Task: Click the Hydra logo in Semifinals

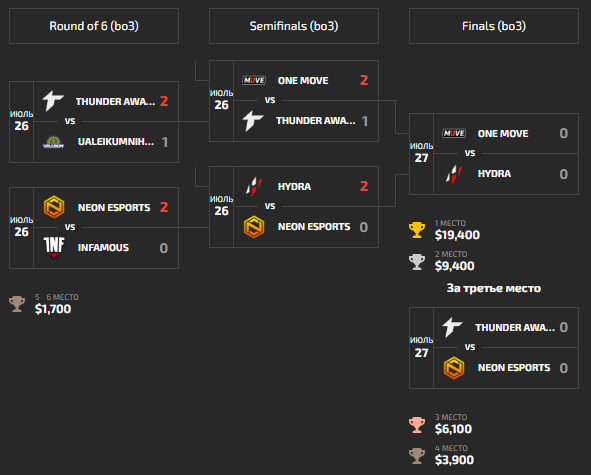Action: pyautogui.click(x=254, y=186)
